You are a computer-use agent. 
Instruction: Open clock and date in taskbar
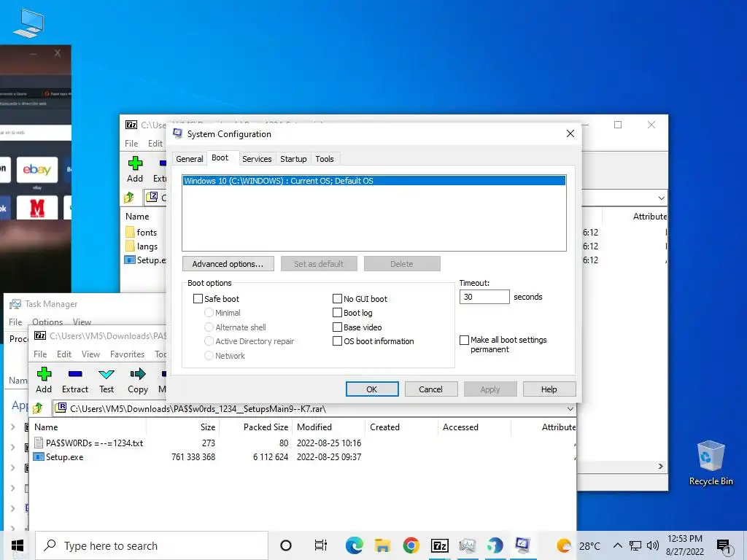point(684,545)
